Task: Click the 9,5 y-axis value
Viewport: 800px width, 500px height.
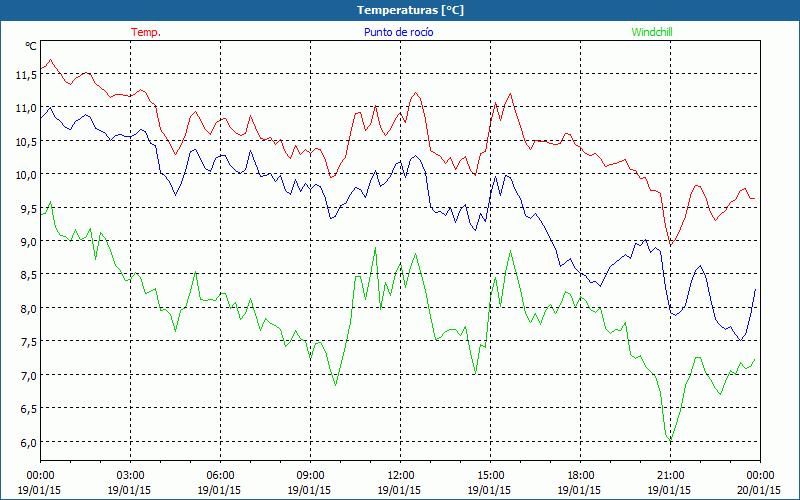Action: click(29, 209)
